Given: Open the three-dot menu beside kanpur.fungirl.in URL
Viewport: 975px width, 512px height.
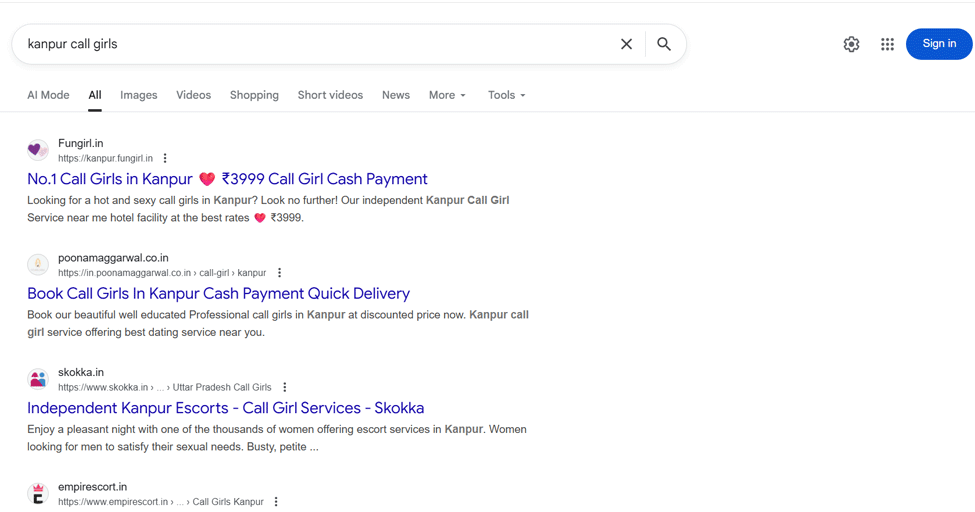Looking at the screenshot, I should pyautogui.click(x=165, y=158).
